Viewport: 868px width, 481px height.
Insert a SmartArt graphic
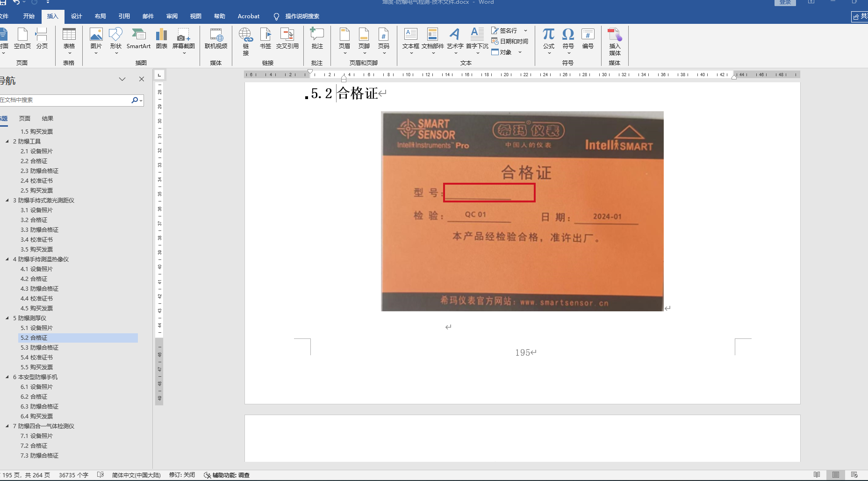[x=138, y=39]
